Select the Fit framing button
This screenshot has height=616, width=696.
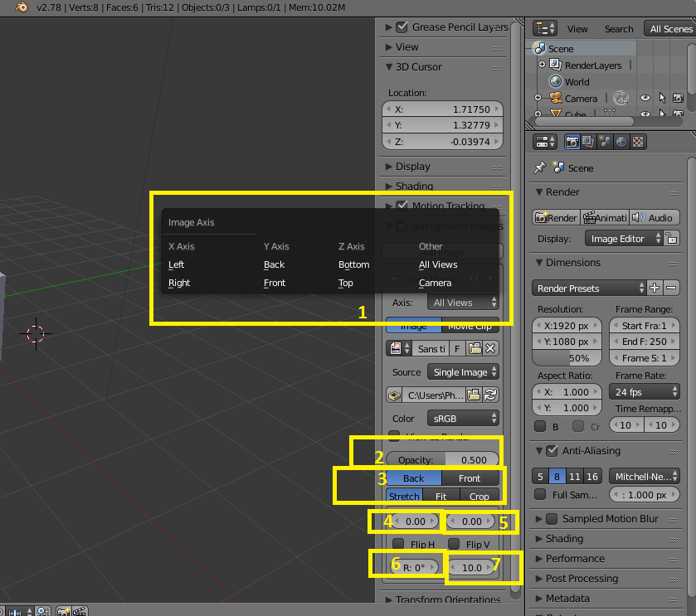(x=440, y=497)
